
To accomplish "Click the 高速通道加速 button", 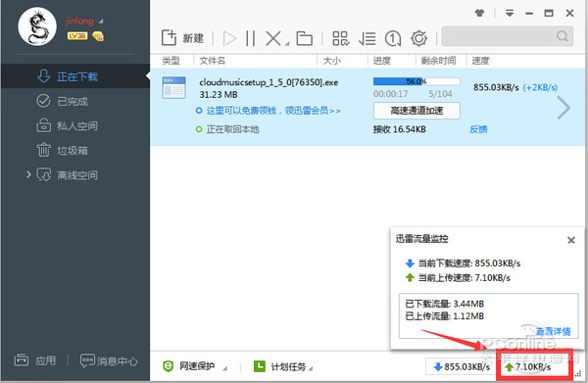I will coord(416,111).
